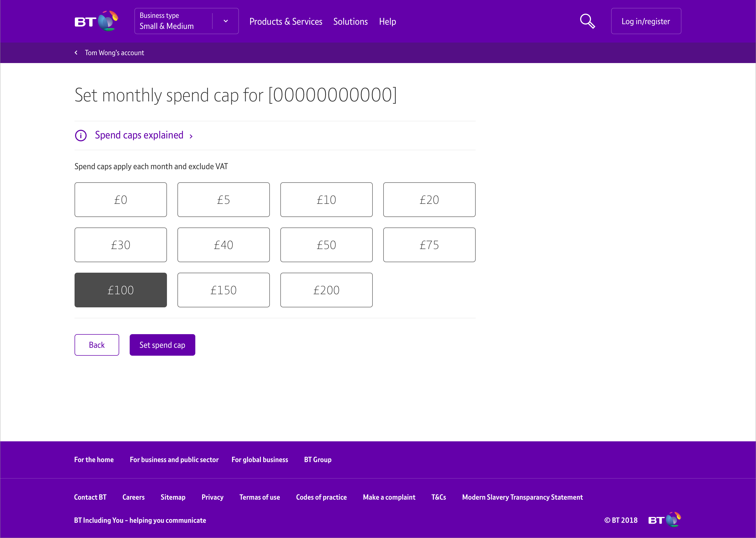The image size is (756, 538).
Task: Open search with magnifier icon
Action: [587, 21]
